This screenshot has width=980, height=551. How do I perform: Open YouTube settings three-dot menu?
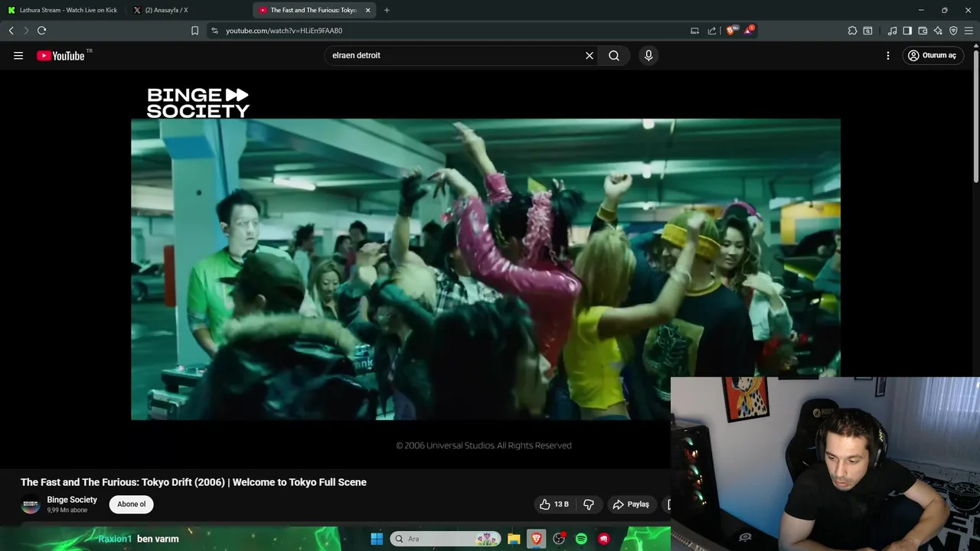click(888, 55)
